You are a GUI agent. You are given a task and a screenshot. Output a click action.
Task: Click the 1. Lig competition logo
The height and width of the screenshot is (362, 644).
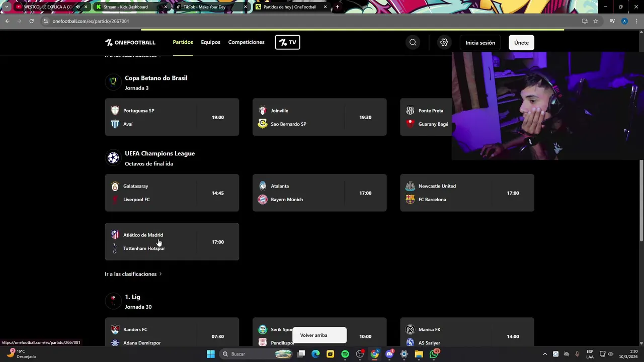113,300
